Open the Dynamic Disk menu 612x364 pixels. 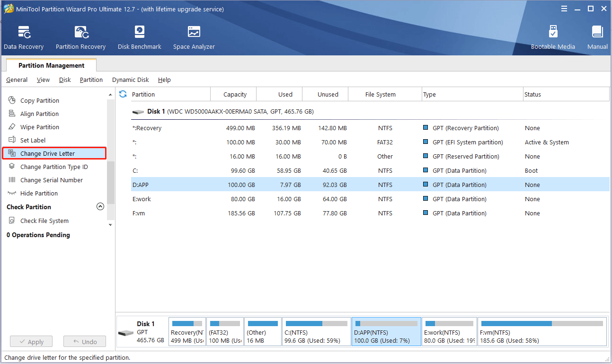tap(130, 80)
